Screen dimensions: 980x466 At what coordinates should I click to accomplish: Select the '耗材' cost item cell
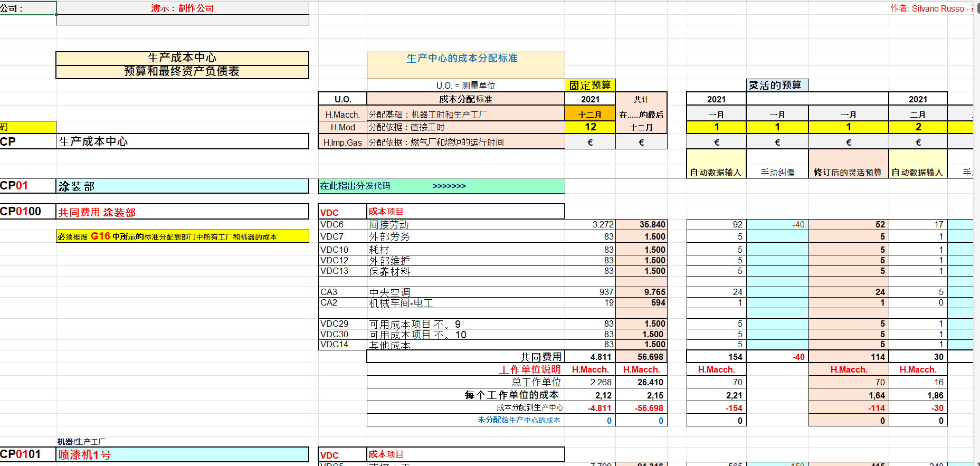pyautogui.click(x=465, y=250)
